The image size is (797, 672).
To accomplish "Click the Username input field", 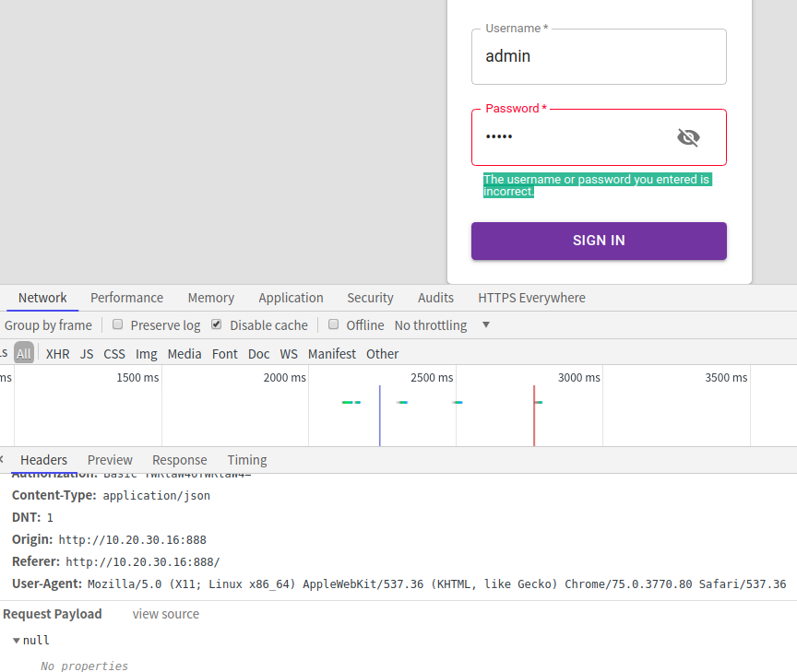I will 599,56.
